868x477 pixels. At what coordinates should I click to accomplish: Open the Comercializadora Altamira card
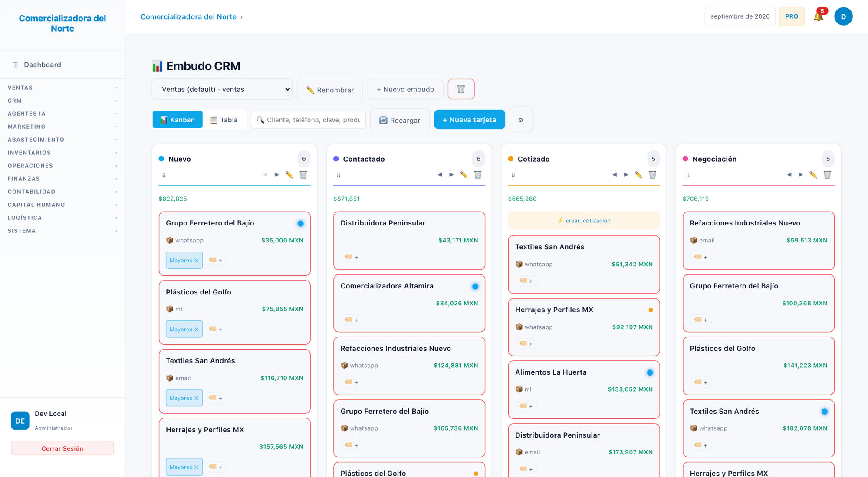[409, 303]
